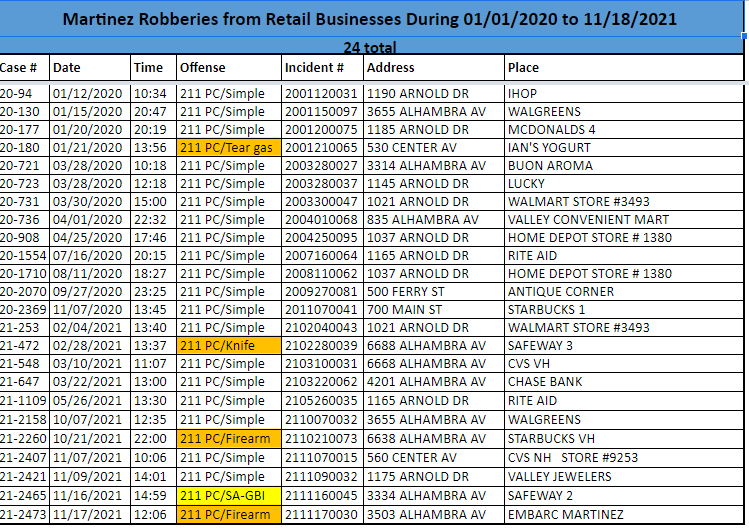Click the date '01/15/2020'

tap(89, 111)
